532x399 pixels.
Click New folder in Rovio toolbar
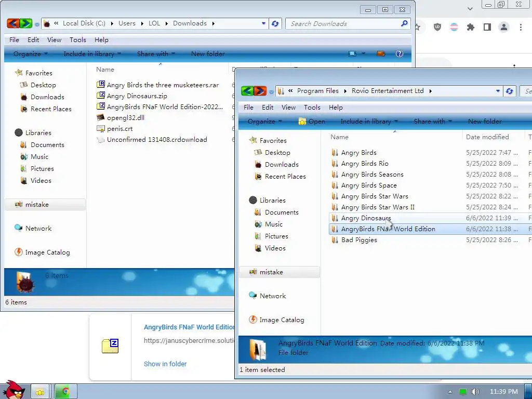485,121
